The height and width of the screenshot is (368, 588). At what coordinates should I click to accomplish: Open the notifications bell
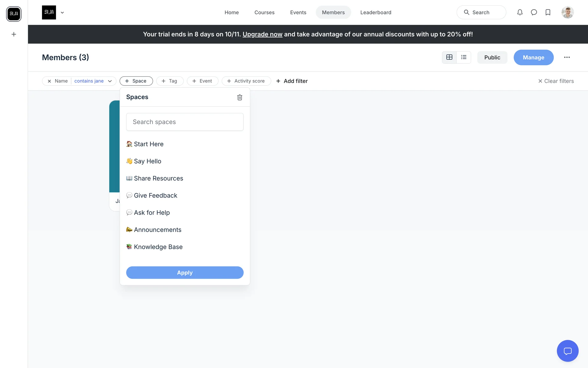520,12
